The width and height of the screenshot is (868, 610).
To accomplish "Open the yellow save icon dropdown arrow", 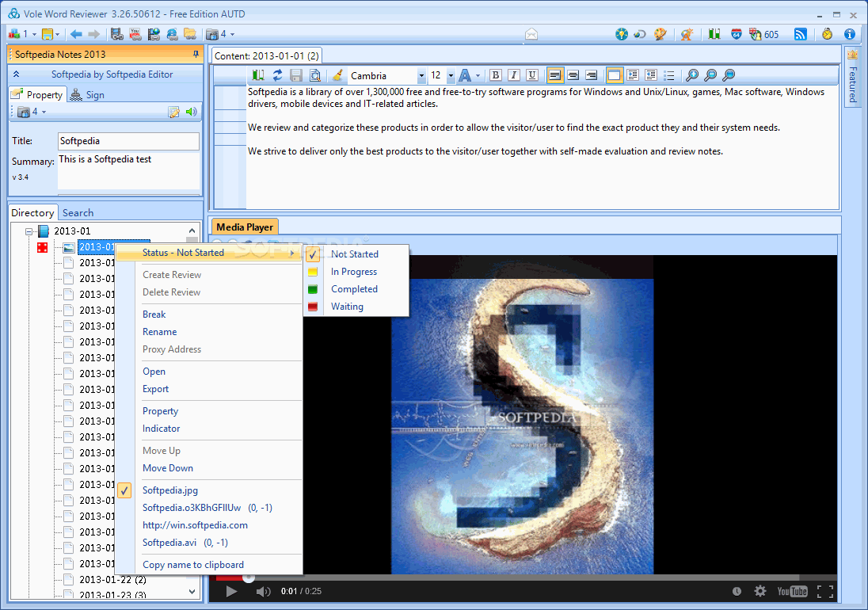I will (x=57, y=34).
